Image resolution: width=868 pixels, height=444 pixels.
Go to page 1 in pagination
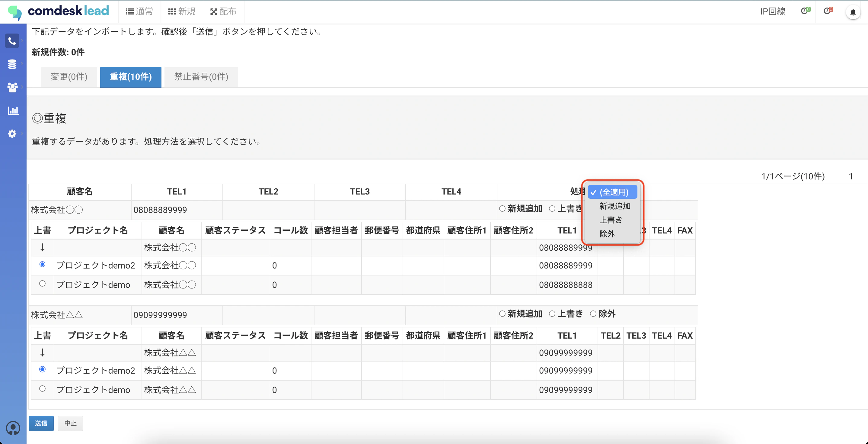[851, 176]
